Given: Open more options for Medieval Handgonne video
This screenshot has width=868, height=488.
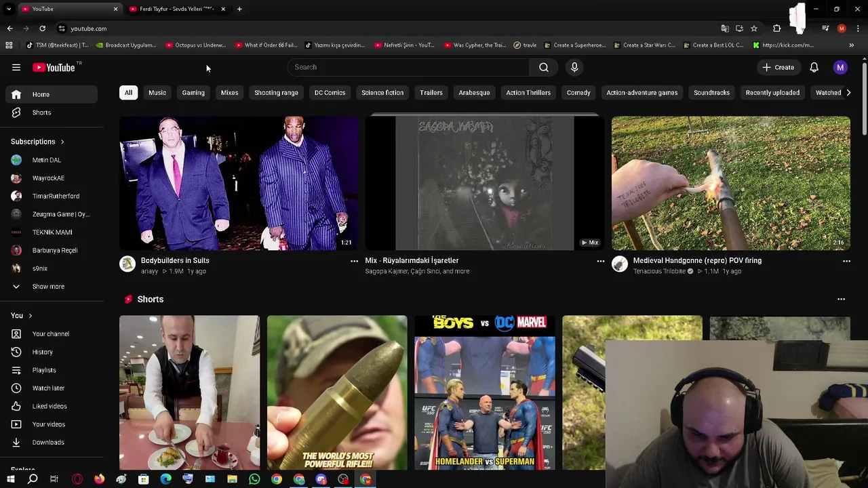Looking at the screenshot, I should 846,261.
